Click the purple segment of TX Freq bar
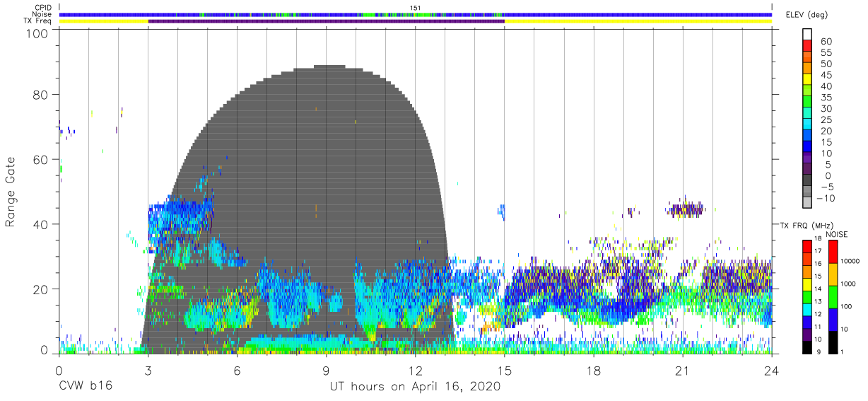 [x=326, y=21]
